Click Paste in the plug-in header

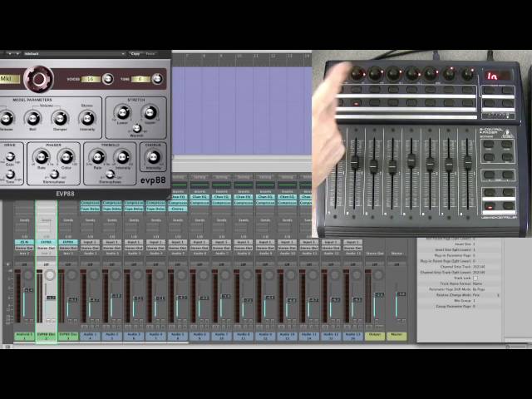[x=150, y=54]
